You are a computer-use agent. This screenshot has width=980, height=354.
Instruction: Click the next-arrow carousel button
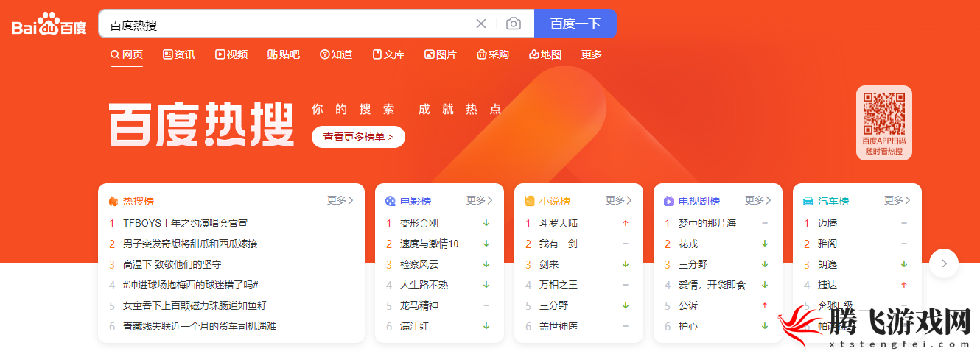[944, 263]
